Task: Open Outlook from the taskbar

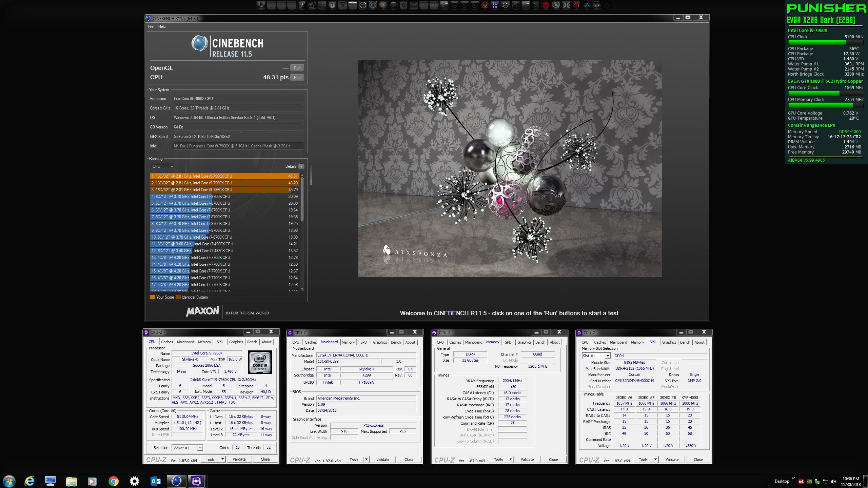Action: 155,481
